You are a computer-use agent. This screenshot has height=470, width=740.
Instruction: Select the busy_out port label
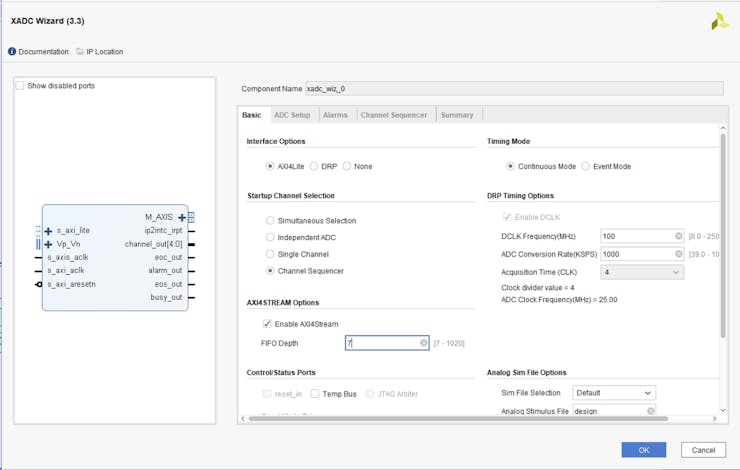[x=166, y=297]
